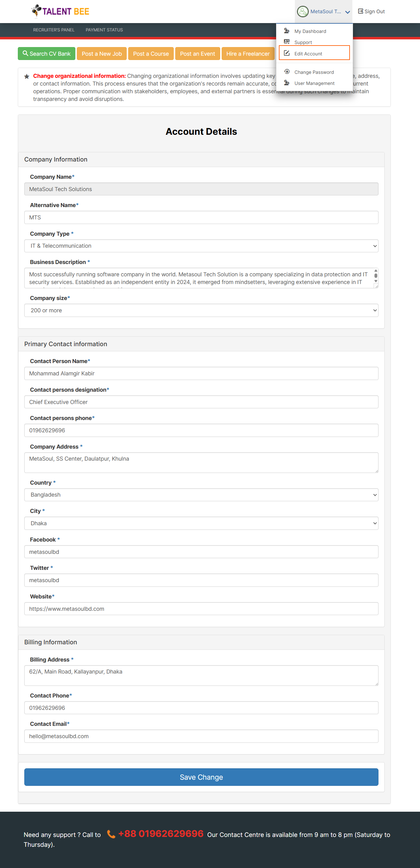Go to Payment Status menu item
This screenshot has width=420, height=868.
point(104,30)
